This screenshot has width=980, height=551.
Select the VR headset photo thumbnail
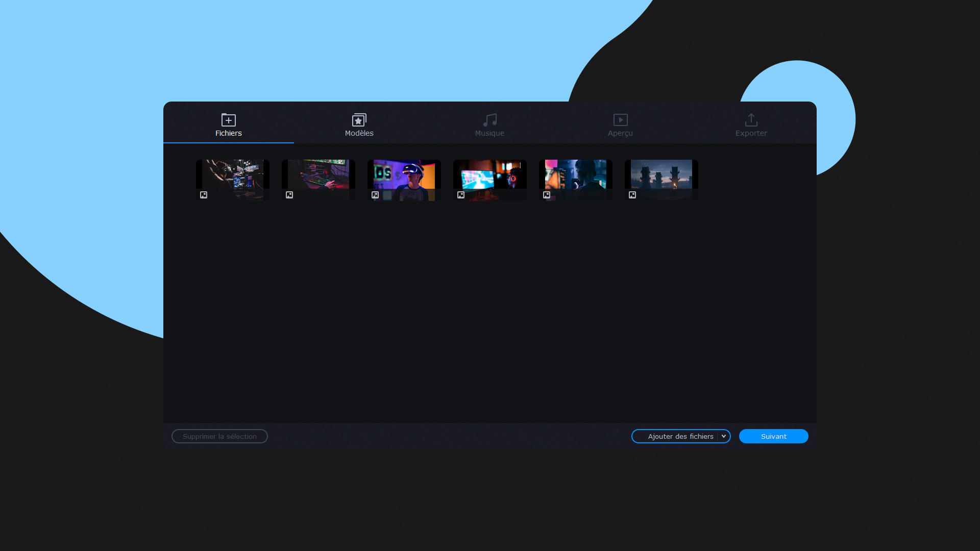click(404, 176)
